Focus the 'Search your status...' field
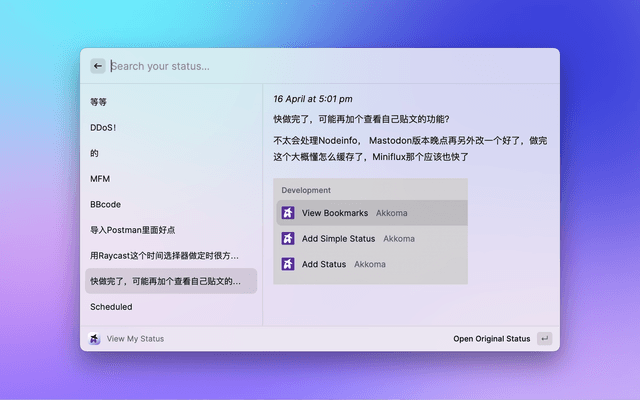Screen dimensions: 640x400 [300, 66]
